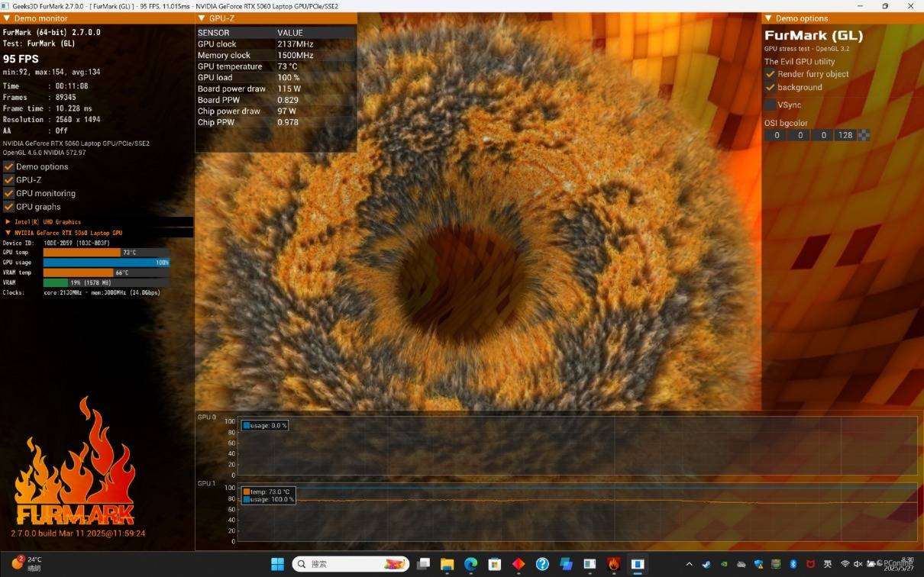Click the red diamond app taskbar icon

(519, 564)
